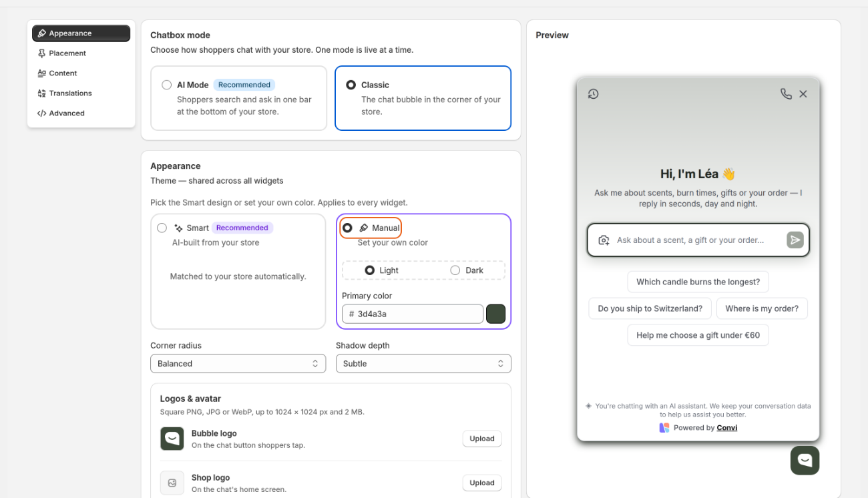The image size is (868, 498).
Task: Click the Convi logo icon
Action: pyautogui.click(x=664, y=428)
